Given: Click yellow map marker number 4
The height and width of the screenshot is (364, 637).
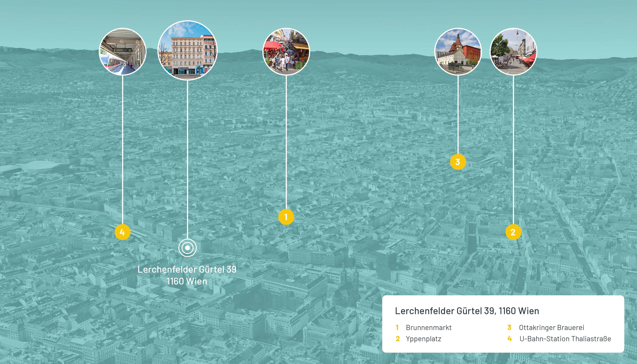Looking at the screenshot, I should pyautogui.click(x=122, y=232).
